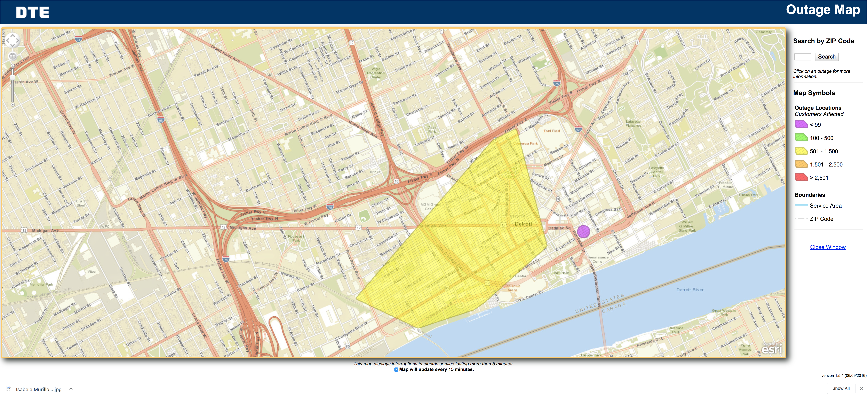Screen dimensions: 868x395
Task: Pan map left with navigation arrow
Action: (x=7, y=40)
